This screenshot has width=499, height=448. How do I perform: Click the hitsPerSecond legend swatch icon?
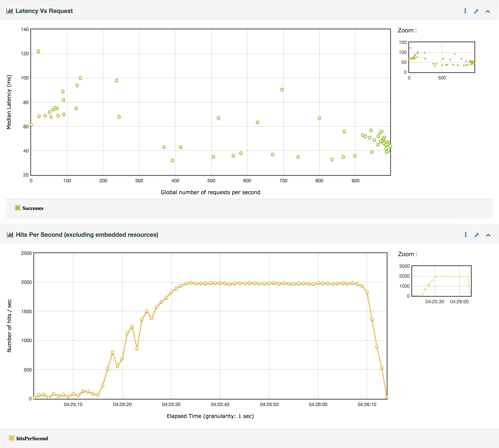point(12,438)
